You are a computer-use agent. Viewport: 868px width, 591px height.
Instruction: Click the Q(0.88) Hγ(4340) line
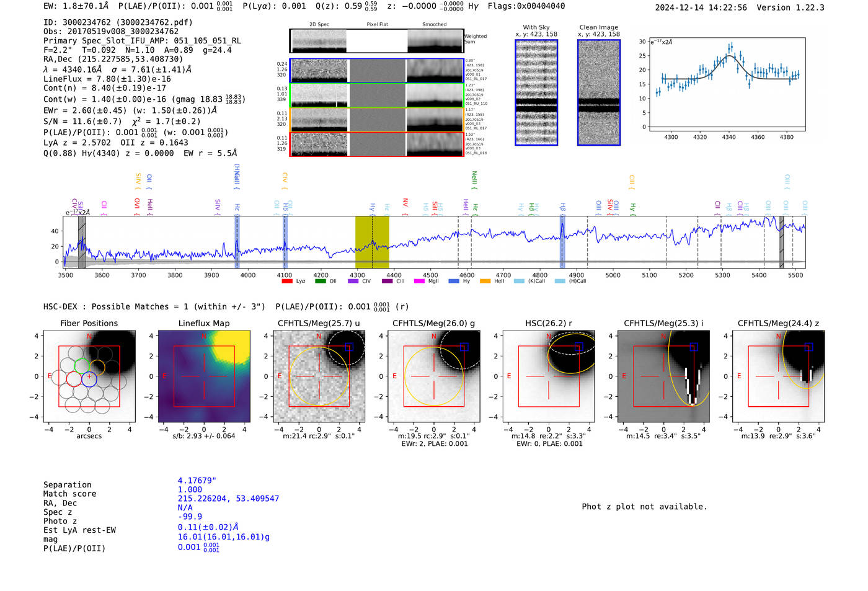pyautogui.click(x=140, y=153)
